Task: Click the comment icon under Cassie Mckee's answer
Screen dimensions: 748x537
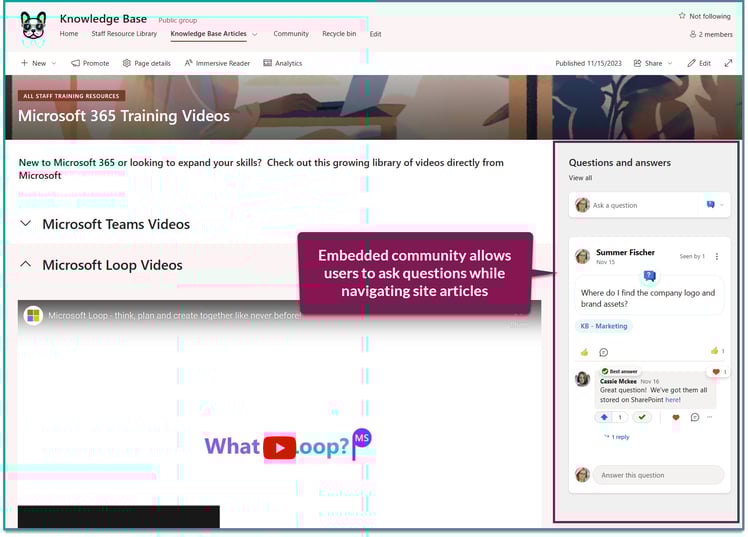Action: 695,417
